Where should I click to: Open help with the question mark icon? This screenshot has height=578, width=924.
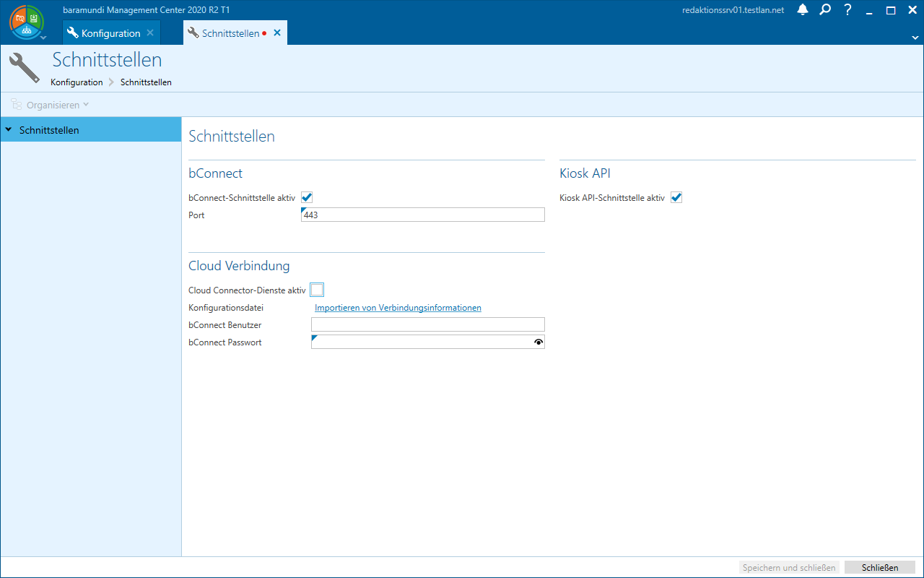848,10
